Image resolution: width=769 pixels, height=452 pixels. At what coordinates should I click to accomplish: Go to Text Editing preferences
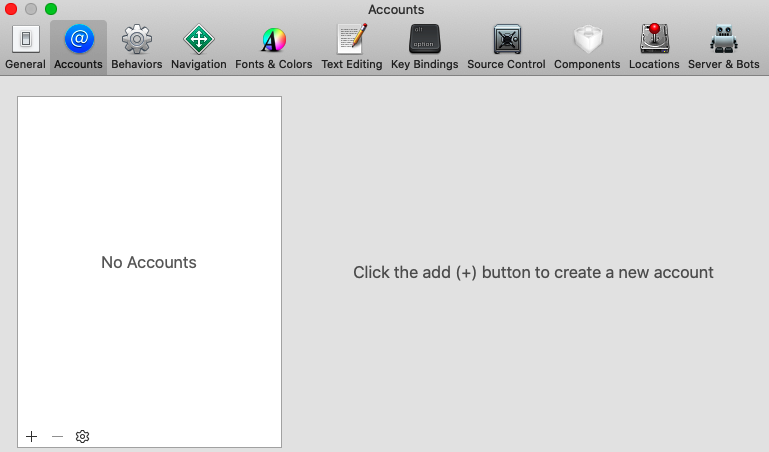point(352,47)
